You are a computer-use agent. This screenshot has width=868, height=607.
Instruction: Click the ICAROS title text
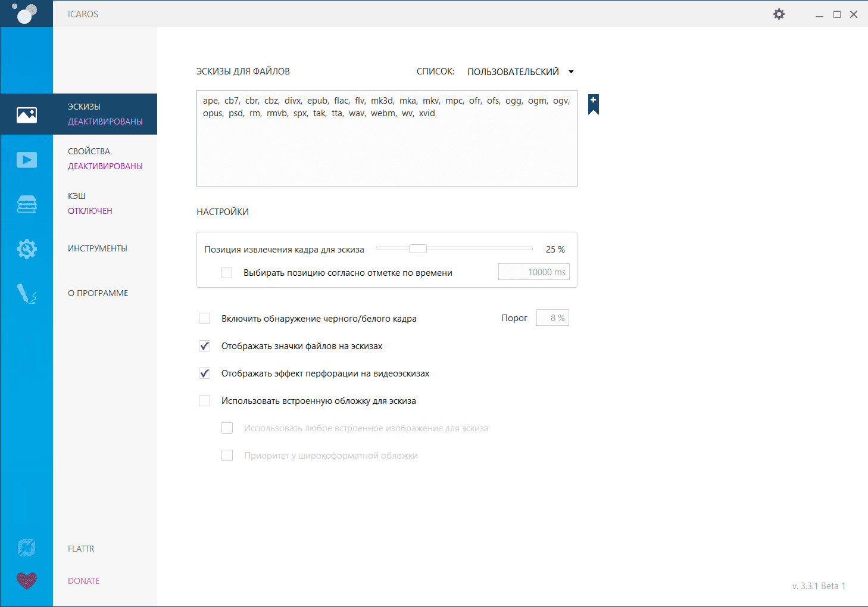[x=83, y=14]
